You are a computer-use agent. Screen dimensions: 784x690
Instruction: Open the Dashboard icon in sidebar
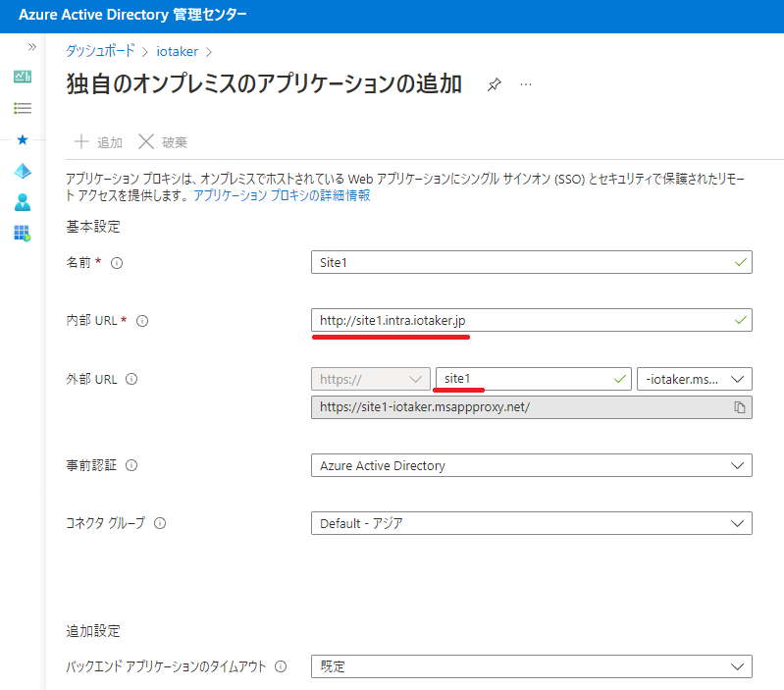point(23,77)
